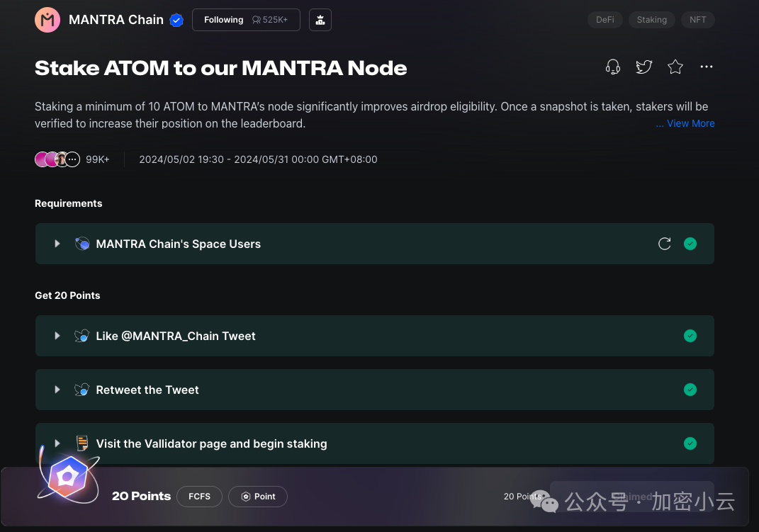The image size is (759, 532).
Task: Click the 20 Points gem badge
Action: tap(68, 477)
